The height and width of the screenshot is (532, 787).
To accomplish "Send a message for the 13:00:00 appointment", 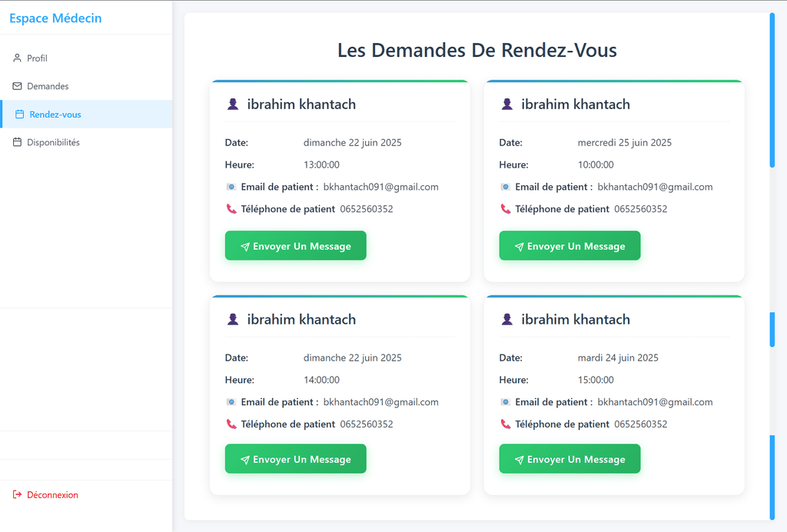I will 295,246.
